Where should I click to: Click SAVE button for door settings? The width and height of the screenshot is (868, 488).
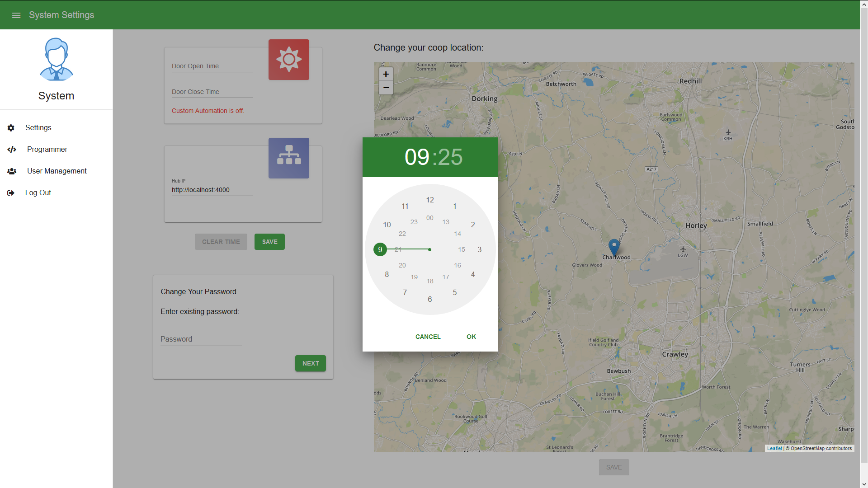(x=270, y=241)
